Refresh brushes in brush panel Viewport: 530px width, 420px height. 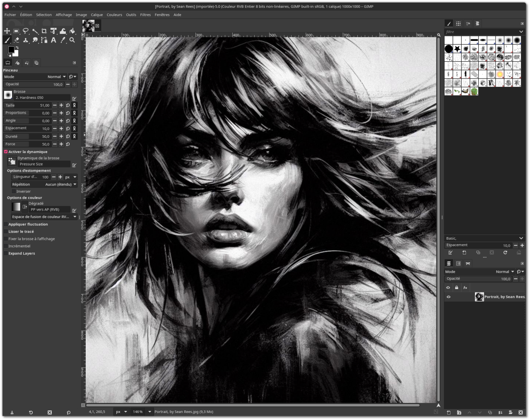point(505,252)
